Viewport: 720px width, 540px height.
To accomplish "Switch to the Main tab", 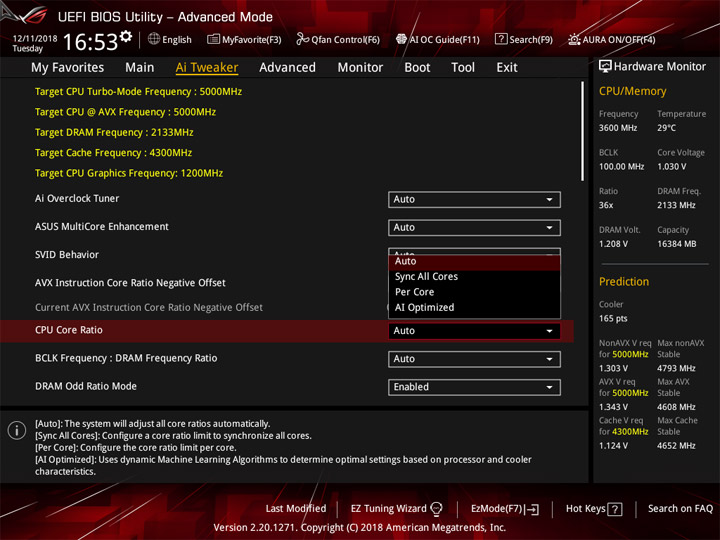I will 140,68.
